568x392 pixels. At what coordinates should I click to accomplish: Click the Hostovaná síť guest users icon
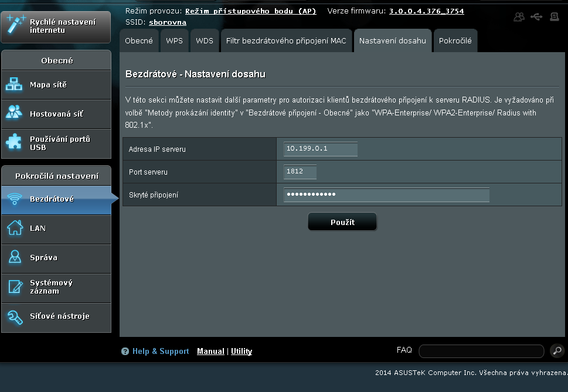(x=14, y=114)
